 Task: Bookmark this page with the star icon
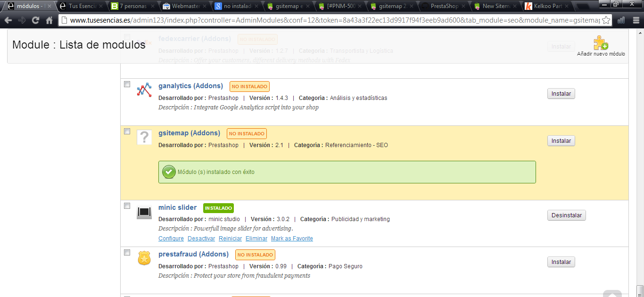click(x=606, y=20)
